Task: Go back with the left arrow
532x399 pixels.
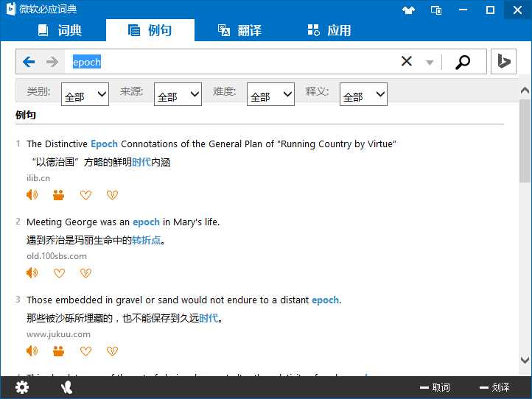Action: click(29, 62)
